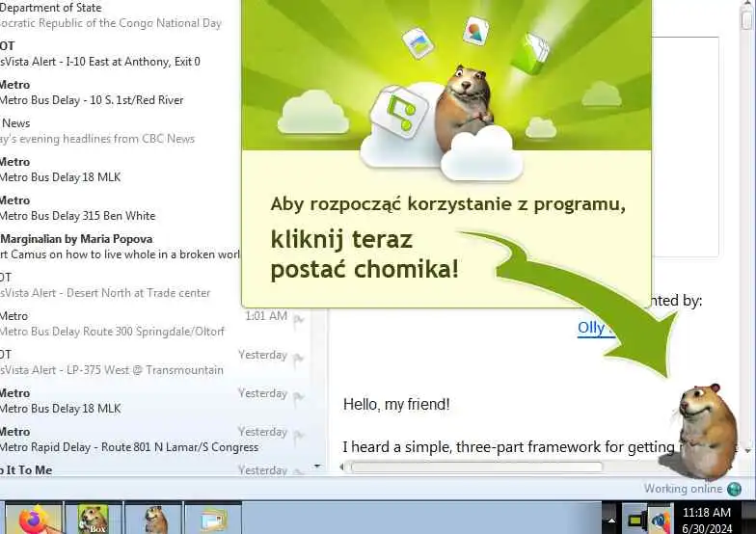Click the 'Hello, my friend!' line in the email
This screenshot has height=534, width=756.
pos(396,405)
